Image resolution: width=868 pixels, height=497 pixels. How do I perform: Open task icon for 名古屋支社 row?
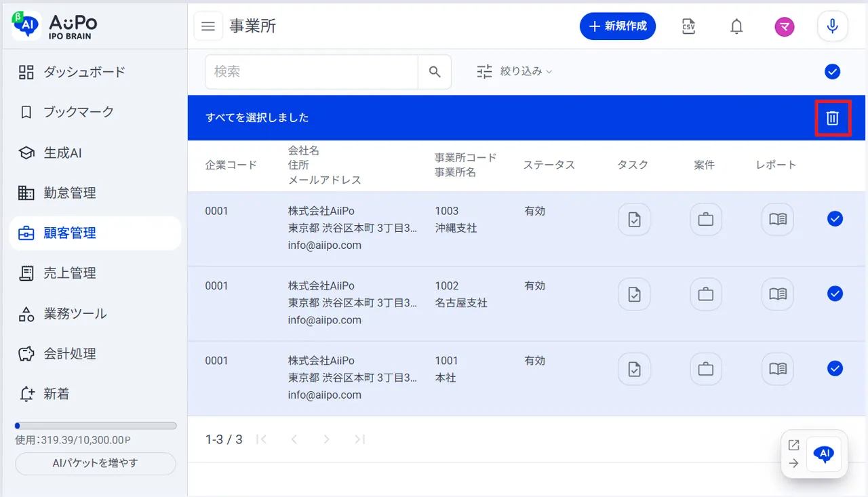tap(634, 294)
